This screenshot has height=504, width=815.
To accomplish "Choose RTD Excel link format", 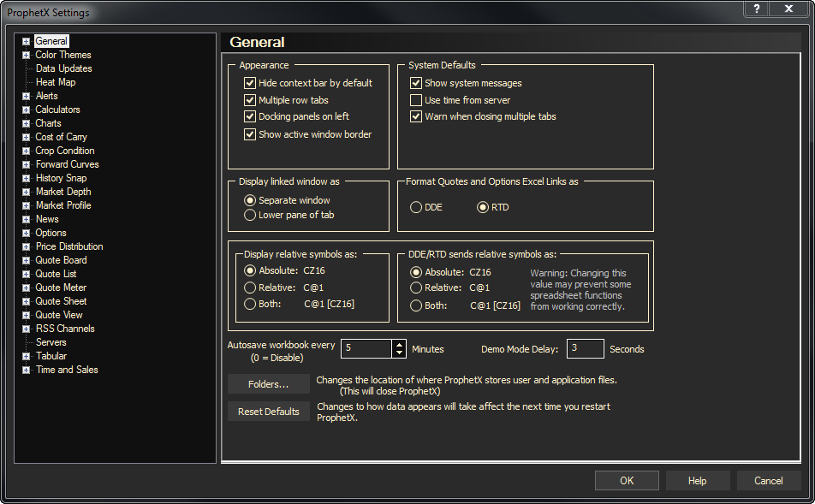I will (483, 207).
